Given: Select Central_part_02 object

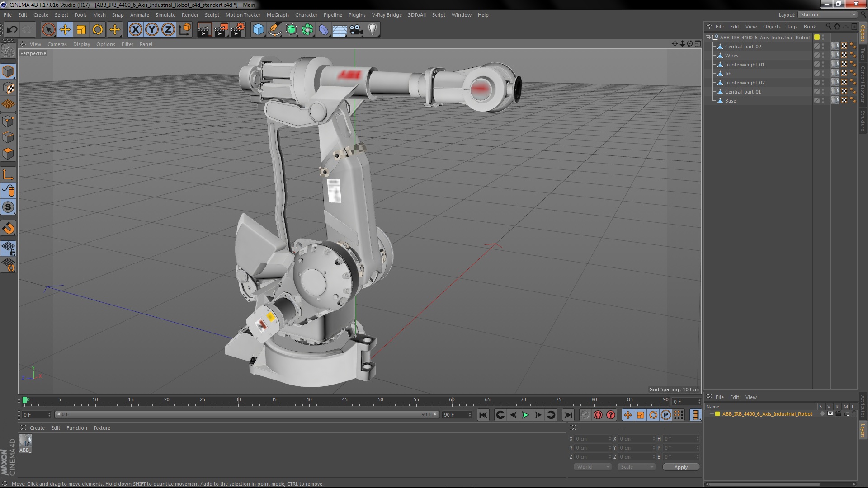Looking at the screenshot, I should click(743, 47).
